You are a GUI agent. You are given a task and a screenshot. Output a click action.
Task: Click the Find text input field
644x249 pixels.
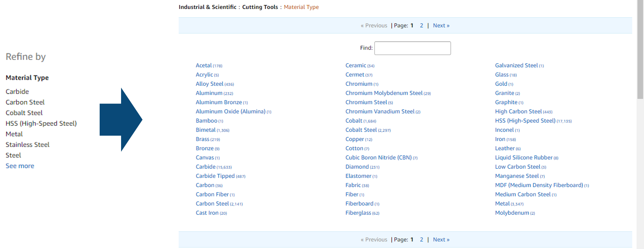[x=413, y=48]
